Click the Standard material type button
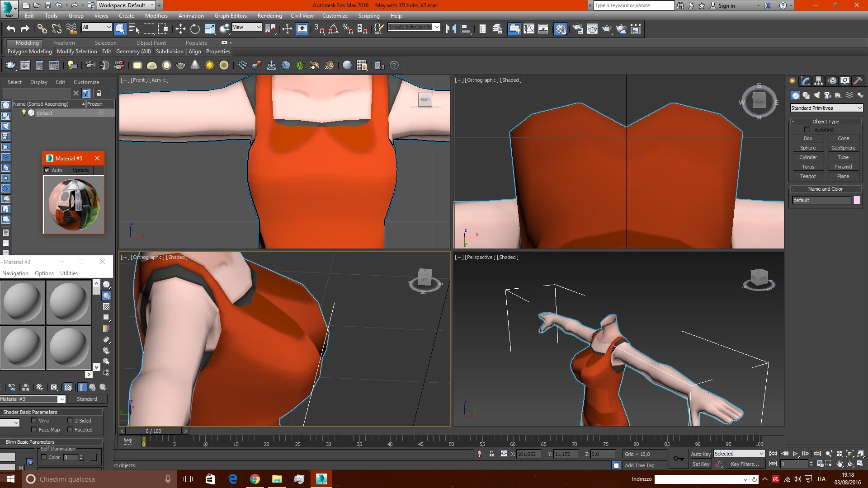Screen dimensions: 868x488 coord(87,399)
